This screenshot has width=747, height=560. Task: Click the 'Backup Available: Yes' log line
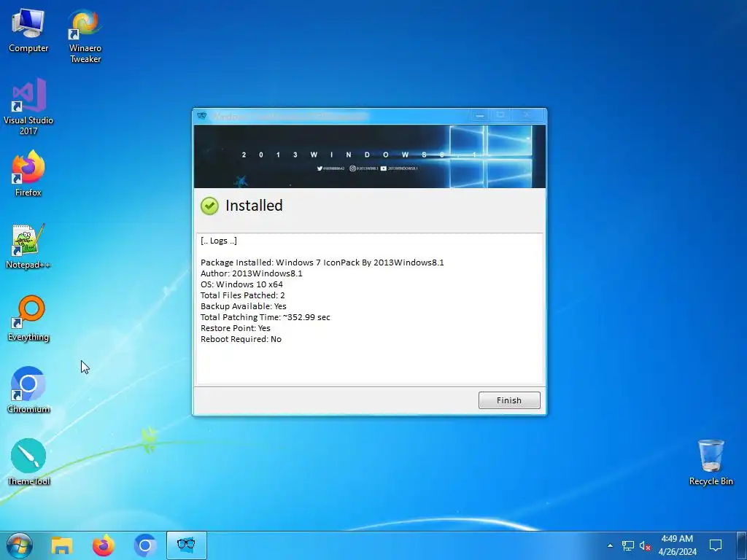pyautogui.click(x=244, y=306)
